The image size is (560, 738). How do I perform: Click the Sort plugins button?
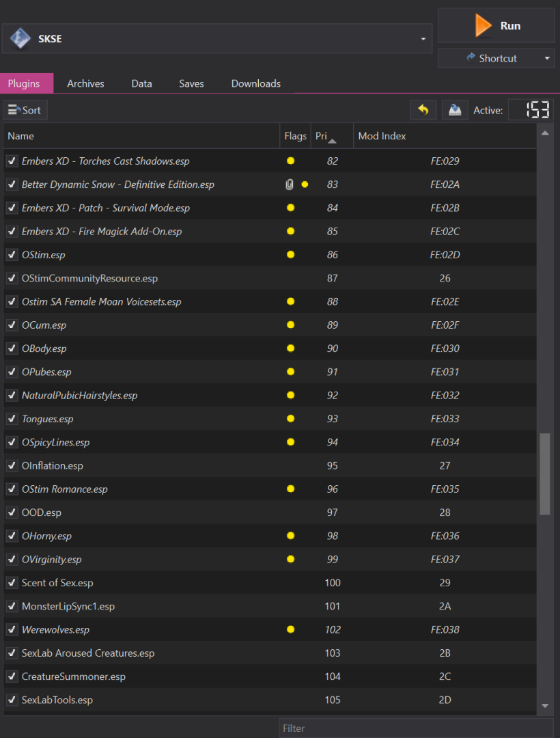[x=25, y=110]
